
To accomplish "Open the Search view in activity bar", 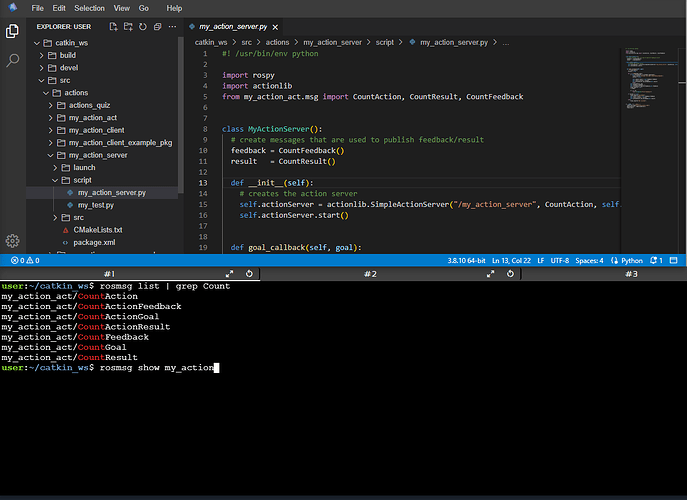I will tap(12, 60).
